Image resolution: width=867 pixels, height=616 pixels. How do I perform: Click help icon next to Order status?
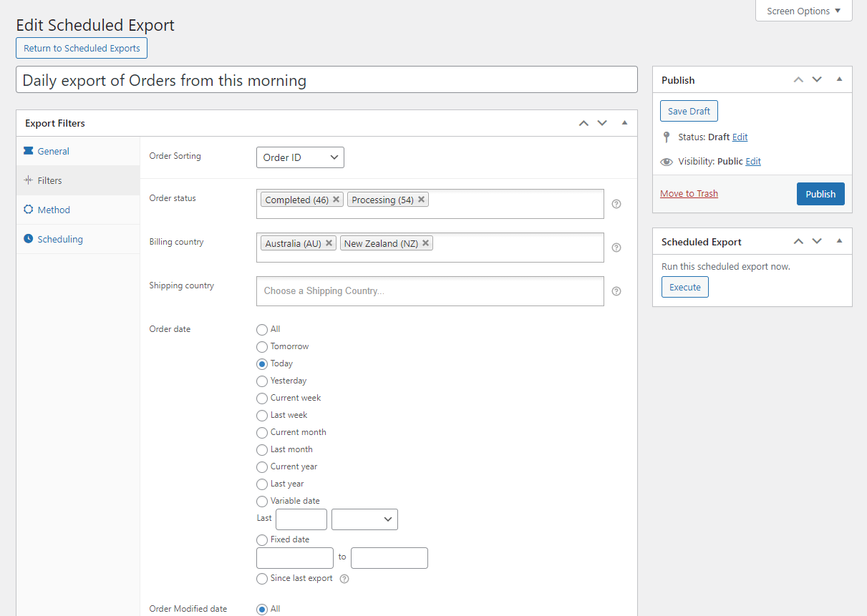coord(616,204)
